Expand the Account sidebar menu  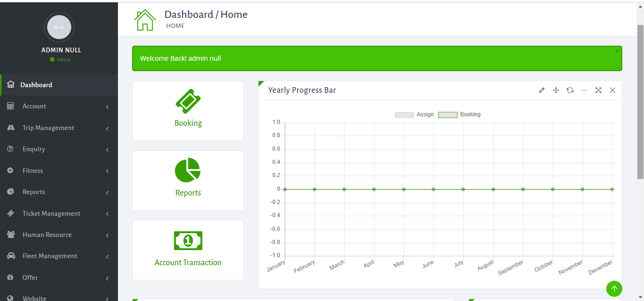click(59, 106)
